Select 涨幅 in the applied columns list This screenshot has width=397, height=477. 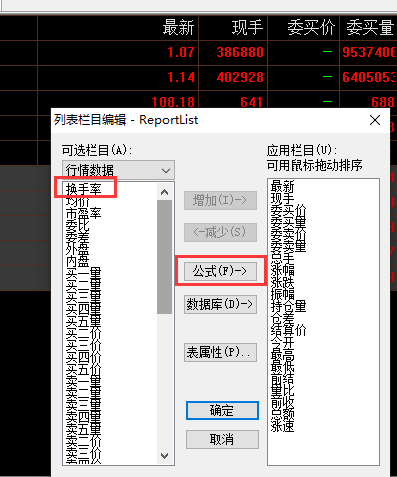(x=283, y=271)
